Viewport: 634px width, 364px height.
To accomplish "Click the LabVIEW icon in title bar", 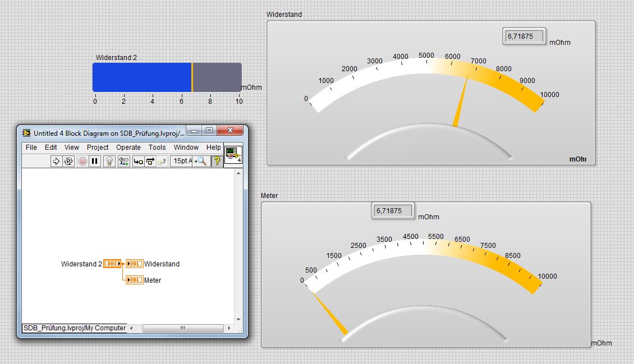I will (26, 133).
